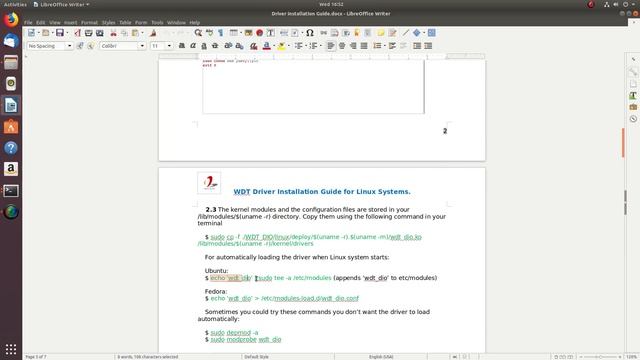Click the Insert Table icon
Viewport: 640px width, 360px height.
(x=233, y=33)
